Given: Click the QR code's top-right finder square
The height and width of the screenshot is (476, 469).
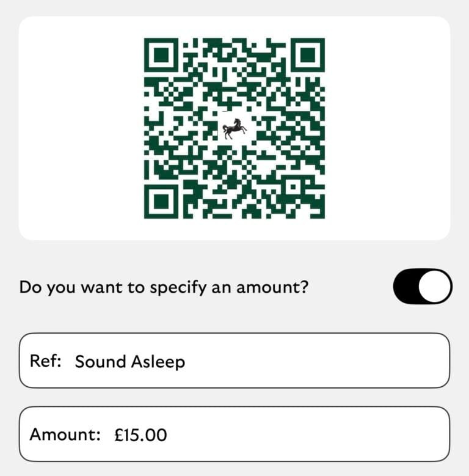Looking at the screenshot, I should click(x=307, y=56).
